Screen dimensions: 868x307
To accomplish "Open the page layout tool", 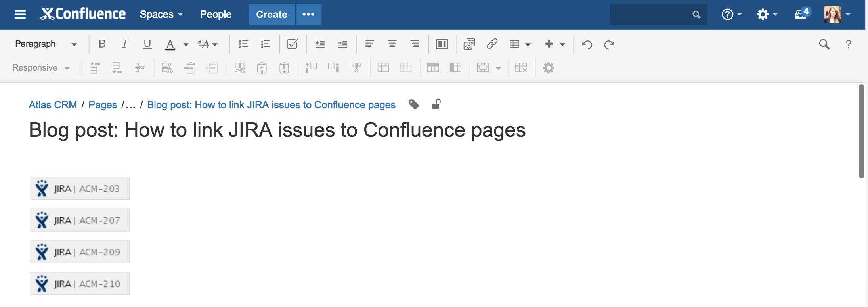I will [x=442, y=44].
